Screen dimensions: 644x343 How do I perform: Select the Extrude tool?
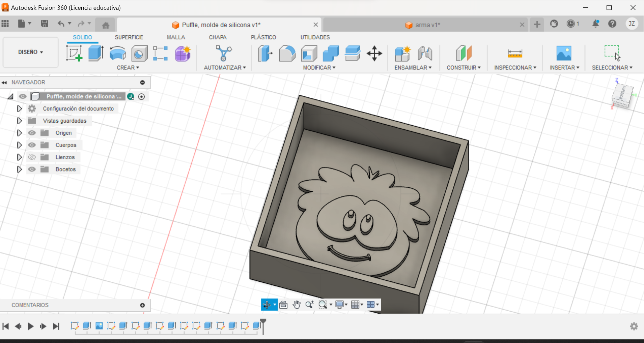pos(96,53)
